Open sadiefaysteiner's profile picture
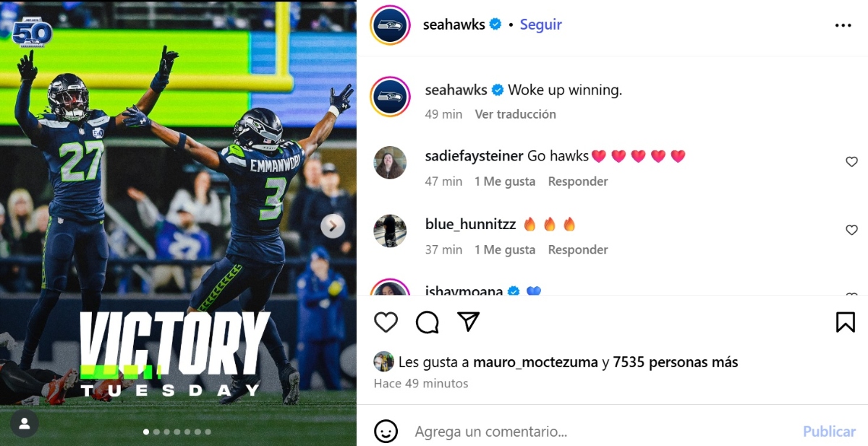Viewport: 868px width, 446px height. point(390,163)
